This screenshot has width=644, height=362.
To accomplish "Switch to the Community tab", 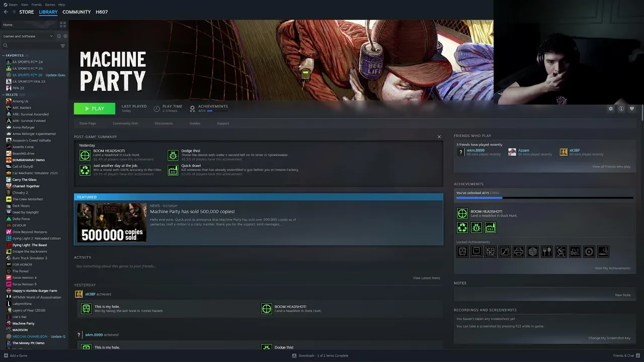I will [76, 12].
